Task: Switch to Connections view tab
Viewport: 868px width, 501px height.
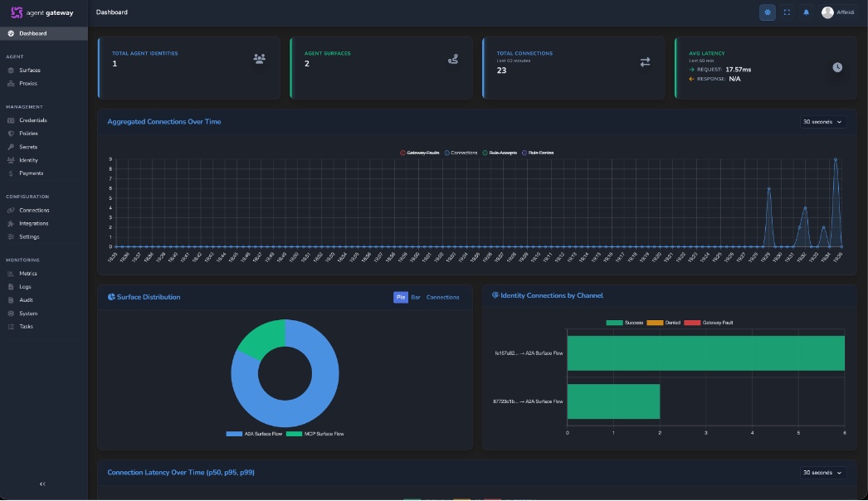Action: 442,297
